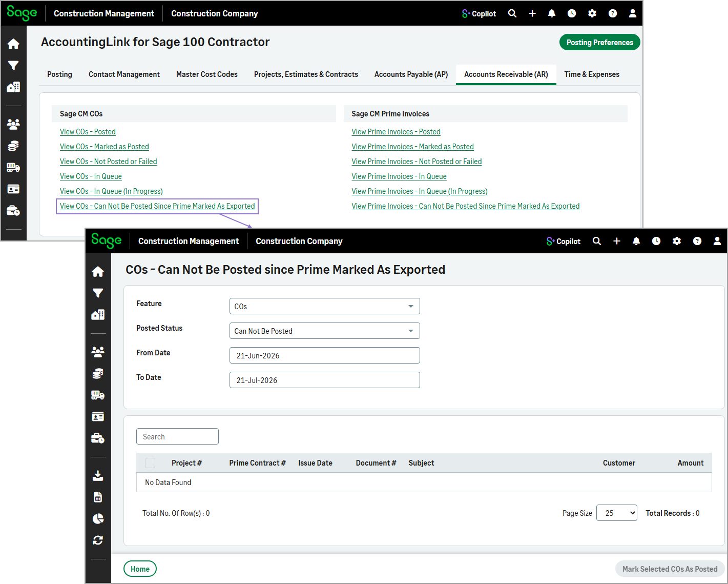The height and width of the screenshot is (584, 728).
Task: Open the Accounts Payable (AP) tab
Action: coord(411,74)
